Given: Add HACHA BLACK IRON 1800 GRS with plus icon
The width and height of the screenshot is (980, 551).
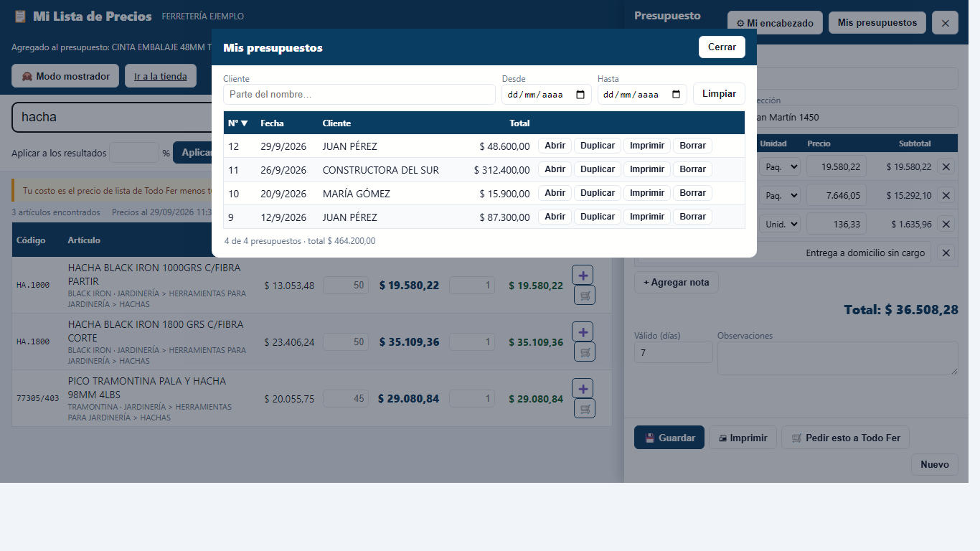Looking at the screenshot, I should [583, 331].
